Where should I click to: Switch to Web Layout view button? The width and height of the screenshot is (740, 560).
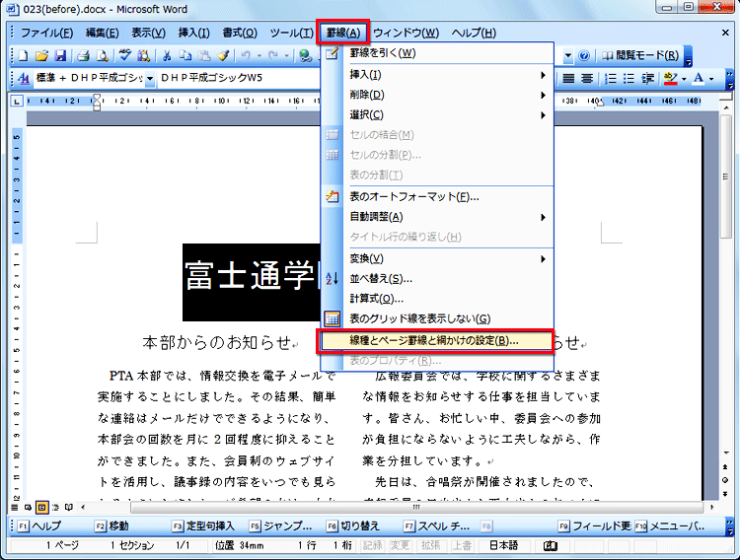click(28, 508)
